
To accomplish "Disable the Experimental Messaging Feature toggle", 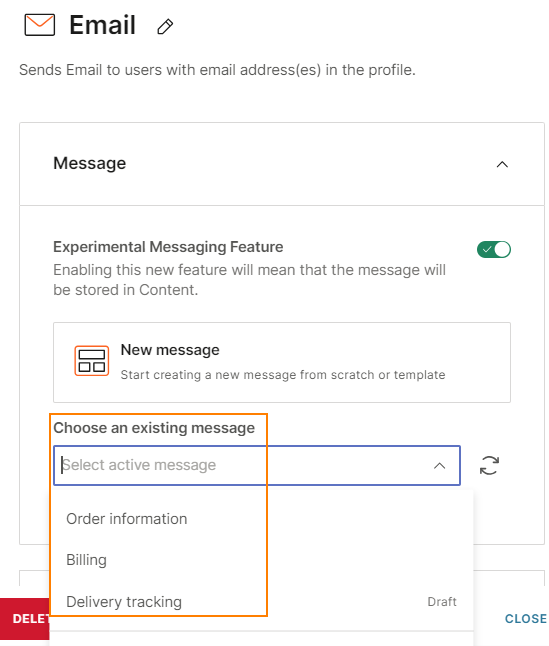I will pyautogui.click(x=494, y=250).
